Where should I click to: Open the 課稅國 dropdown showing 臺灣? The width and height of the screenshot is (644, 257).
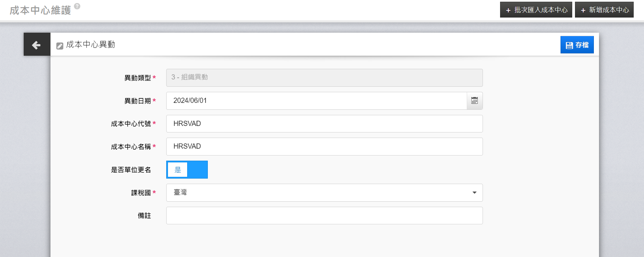(324, 193)
